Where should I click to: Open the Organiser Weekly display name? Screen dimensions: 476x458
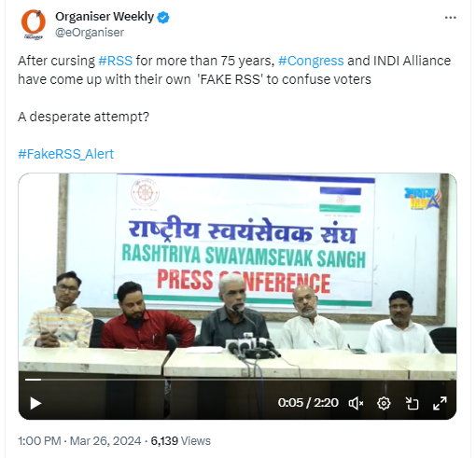(x=105, y=17)
